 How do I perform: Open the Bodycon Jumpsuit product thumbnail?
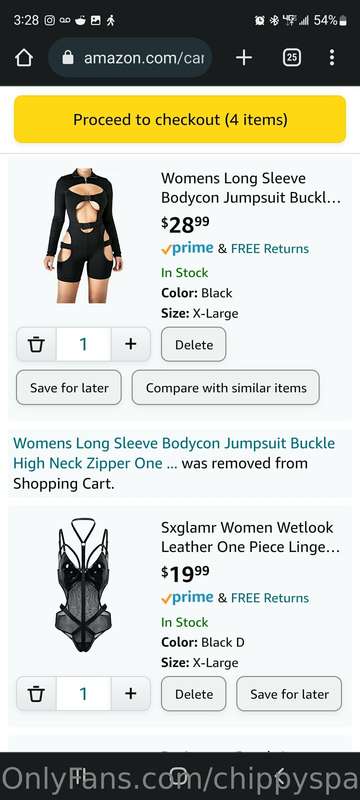[x=84, y=236]
